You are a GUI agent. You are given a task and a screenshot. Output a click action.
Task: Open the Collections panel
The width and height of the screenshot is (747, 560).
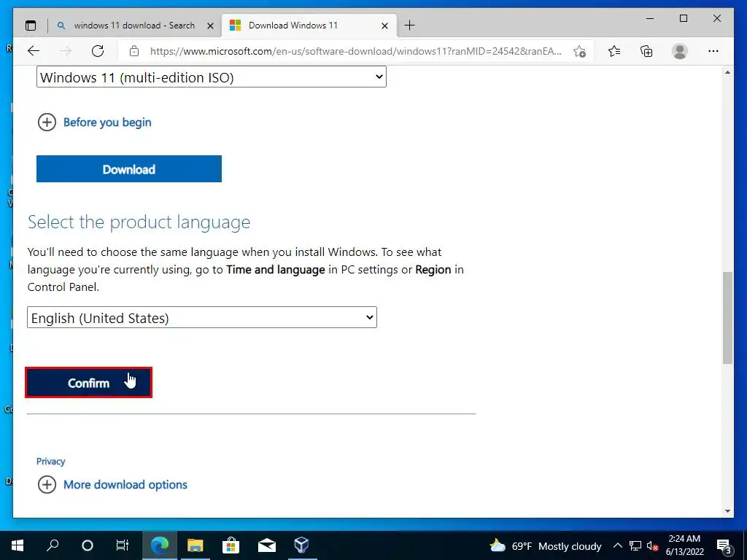tap(646, 51)
